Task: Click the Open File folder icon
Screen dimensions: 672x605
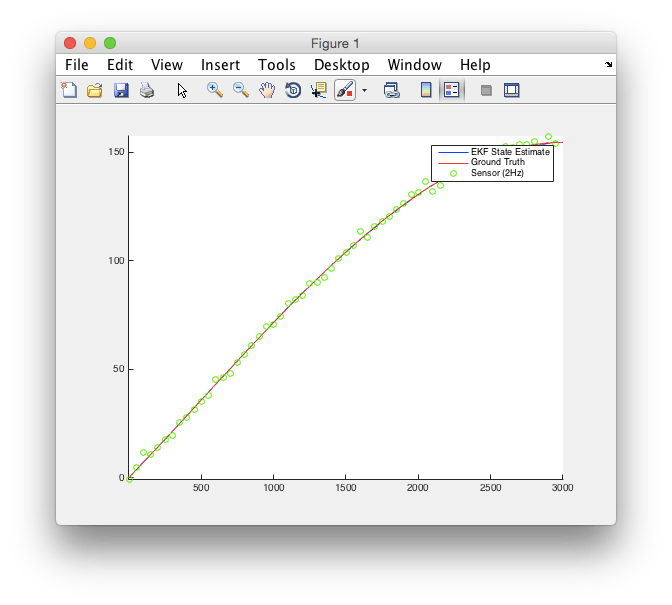Action: click(95, 90)
